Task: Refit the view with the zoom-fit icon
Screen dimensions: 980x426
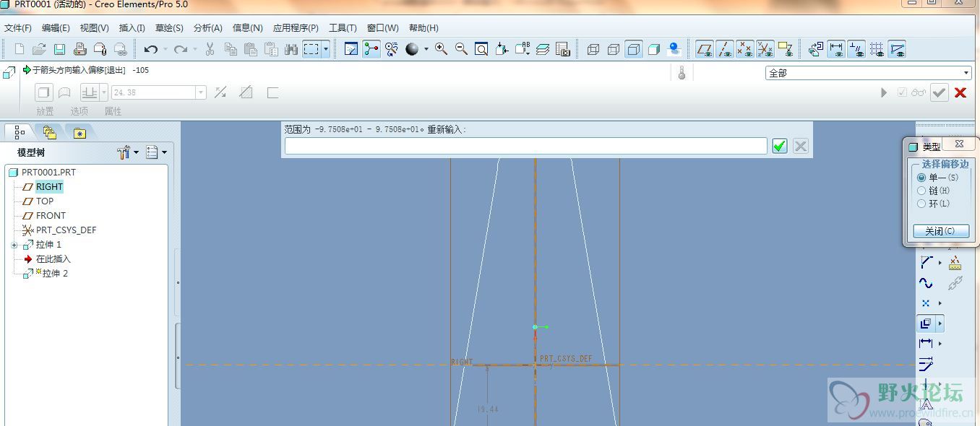Action: [481, 49]
